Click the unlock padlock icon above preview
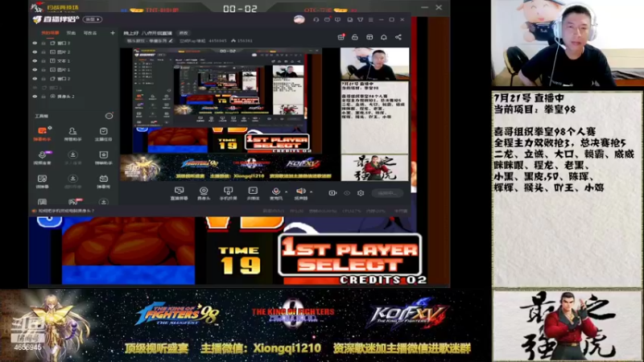Viewport: 644px width, 362px height. [355, 37]
